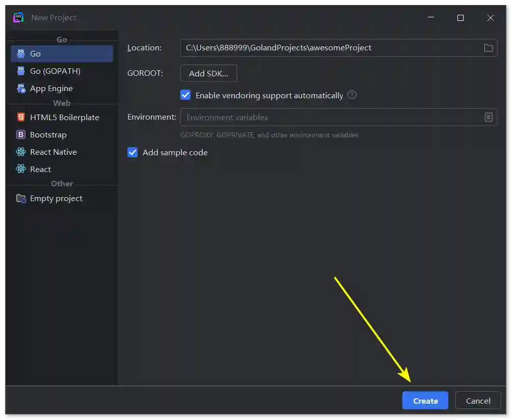The height and width of the screenshot is (420, 512).
Task: Click into the Location path field
Action: pyautogui.click(x=326, y=48)
